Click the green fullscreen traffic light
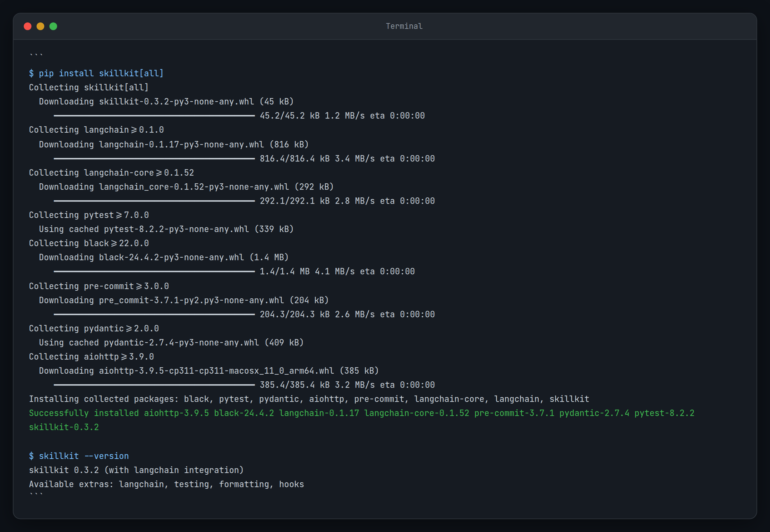This screenshot has height=532, width=770. coord(53,26)
